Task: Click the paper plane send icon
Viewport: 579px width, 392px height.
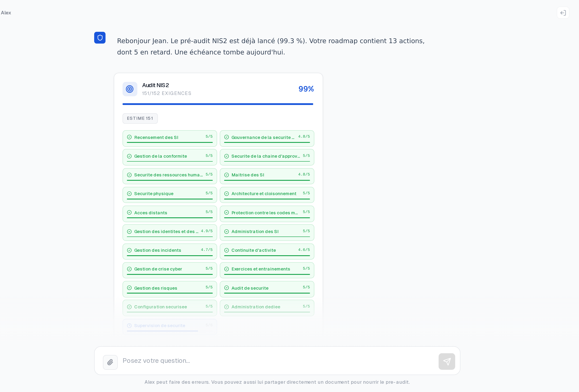Action: [x=447, y=361]
